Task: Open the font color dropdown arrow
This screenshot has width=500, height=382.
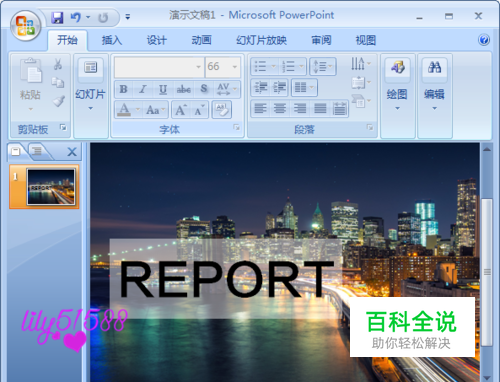Action: pyautogui.click(x=137, y=109)
